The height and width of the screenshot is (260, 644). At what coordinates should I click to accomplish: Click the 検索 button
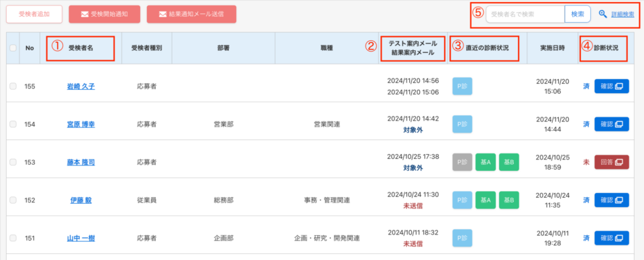(578, 14)
